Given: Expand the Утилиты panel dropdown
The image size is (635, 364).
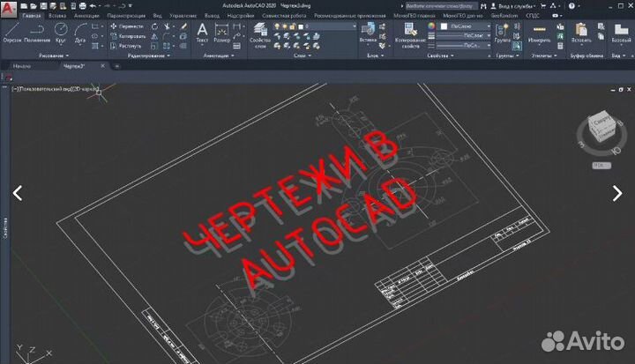Looking at the screenshot, I should tap(544, 56).
